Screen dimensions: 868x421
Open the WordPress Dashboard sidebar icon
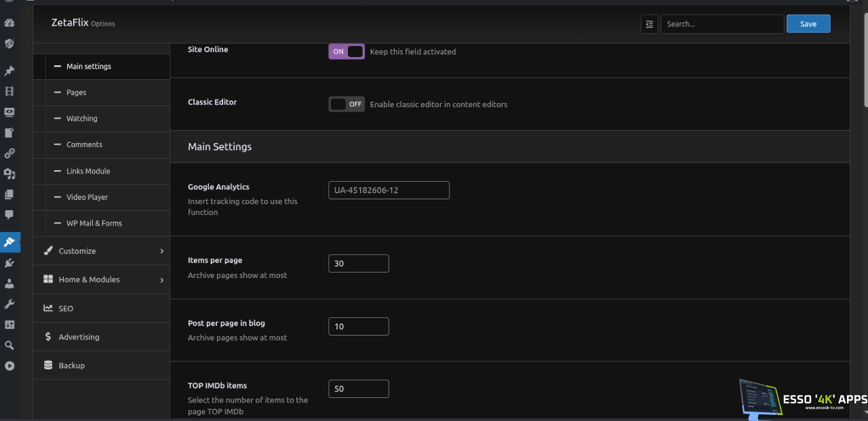pyautogui.click(x=9, y=23)
